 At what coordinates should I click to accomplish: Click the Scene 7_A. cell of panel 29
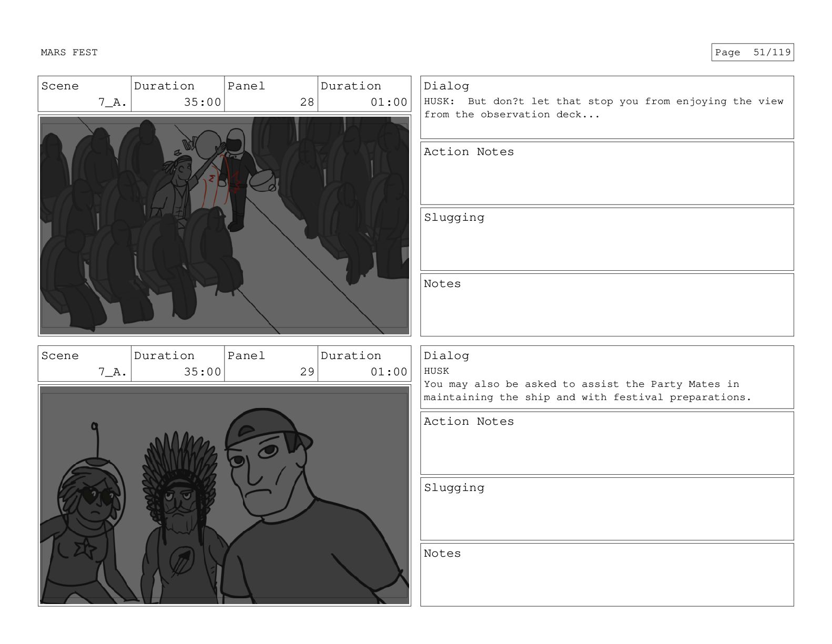point(84,364)
